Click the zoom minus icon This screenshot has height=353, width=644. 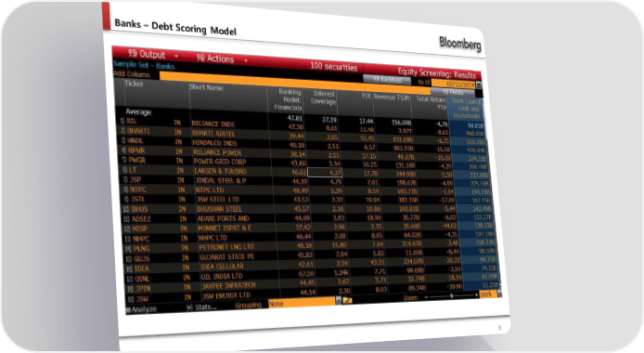pos(426,296)
